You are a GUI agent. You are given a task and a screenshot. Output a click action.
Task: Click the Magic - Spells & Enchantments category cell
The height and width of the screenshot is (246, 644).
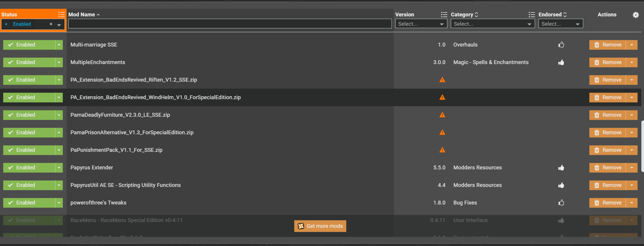tap(491, 62)
